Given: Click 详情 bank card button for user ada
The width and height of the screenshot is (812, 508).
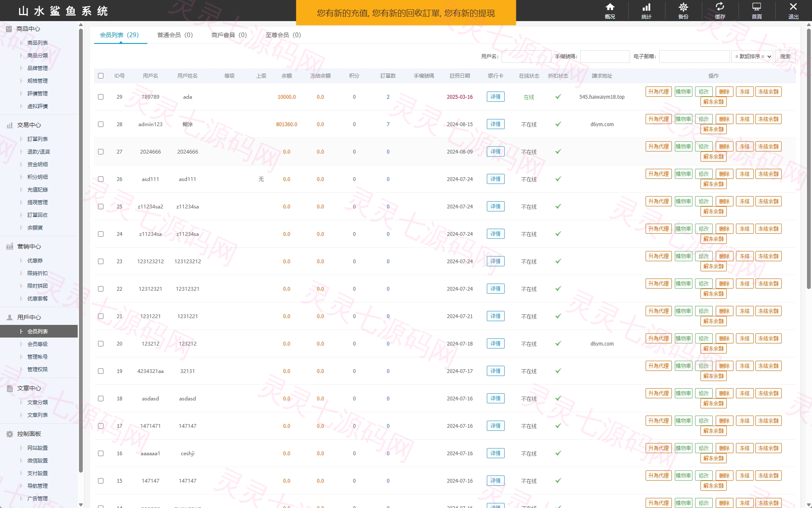Looking at the screenshot, I should click(495, 97).
